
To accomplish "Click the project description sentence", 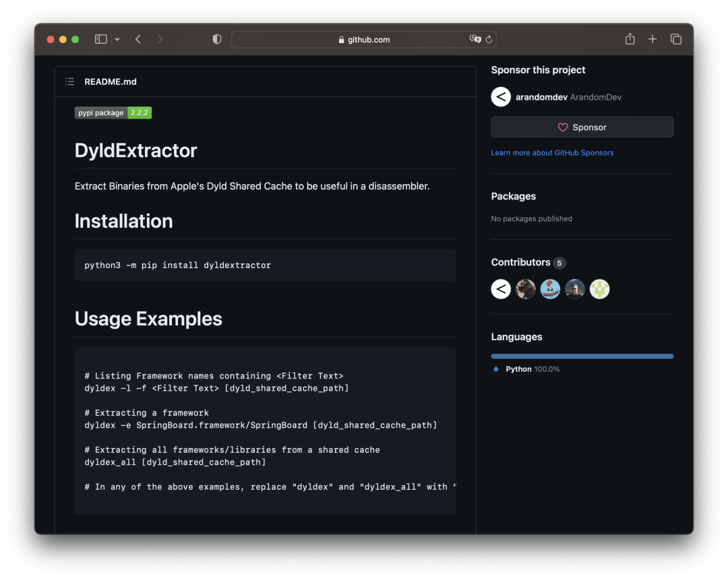I will coord(252,186).
